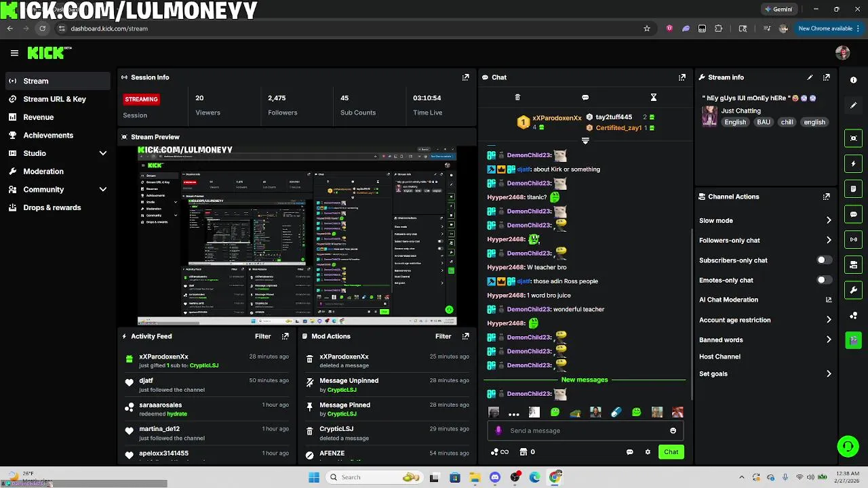Pop out the Channel Actions panel
This screenshot has height=488, width=868.
click(826, 197)
